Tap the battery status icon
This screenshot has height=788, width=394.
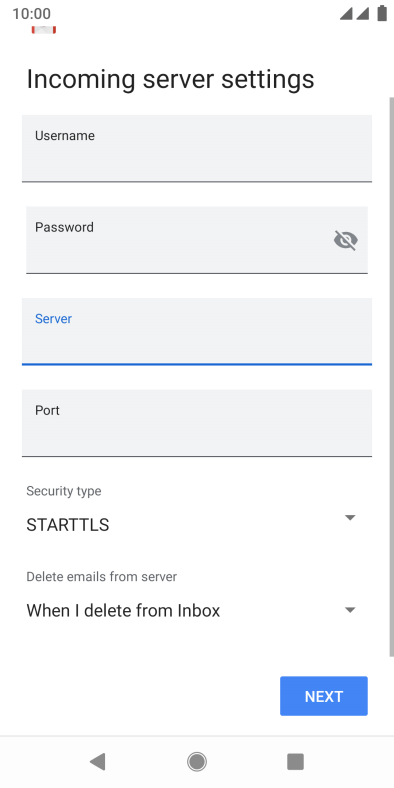pos(382,13)
